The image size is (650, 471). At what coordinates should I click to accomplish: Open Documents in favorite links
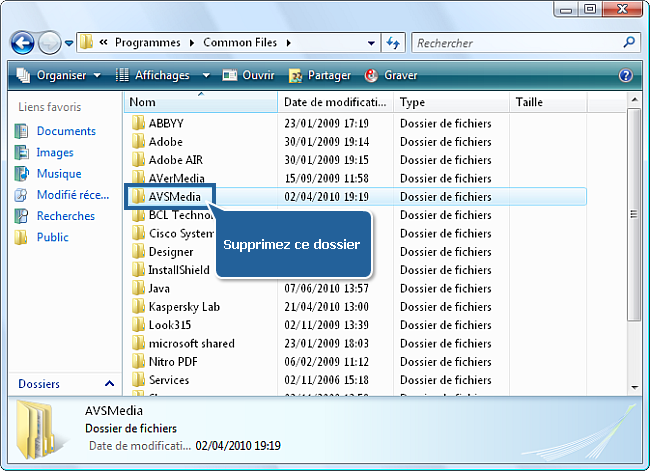66,131
